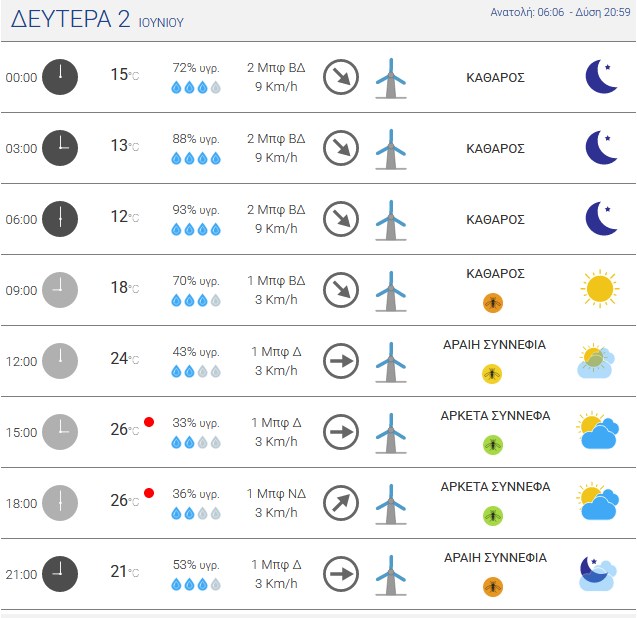Click the 24°C temperature at 12:00
The width and height of the screenshot is (637, 618).
pyautogui.click(x=125, y=359)
